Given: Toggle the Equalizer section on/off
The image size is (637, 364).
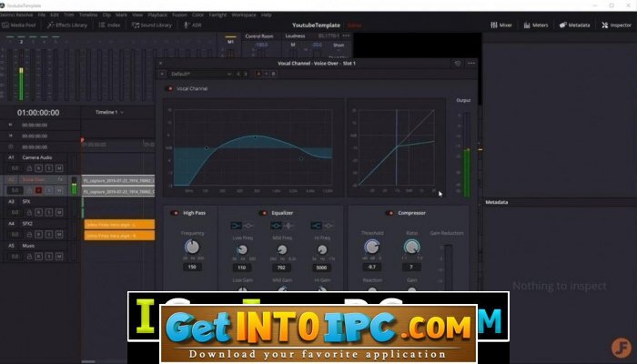Looking at the screenshot, I should (x=263, y=213).
